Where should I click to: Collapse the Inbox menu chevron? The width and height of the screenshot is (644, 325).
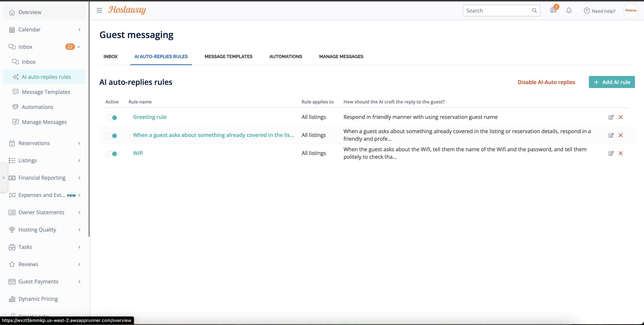[79, 47]
